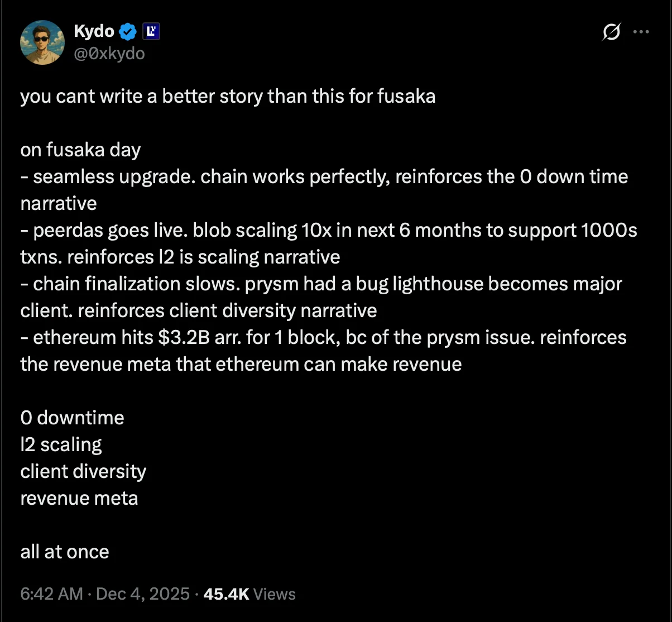Click the ellipsis icon in the corner
Screen dimensions: 672x622
tap(640, 32)
